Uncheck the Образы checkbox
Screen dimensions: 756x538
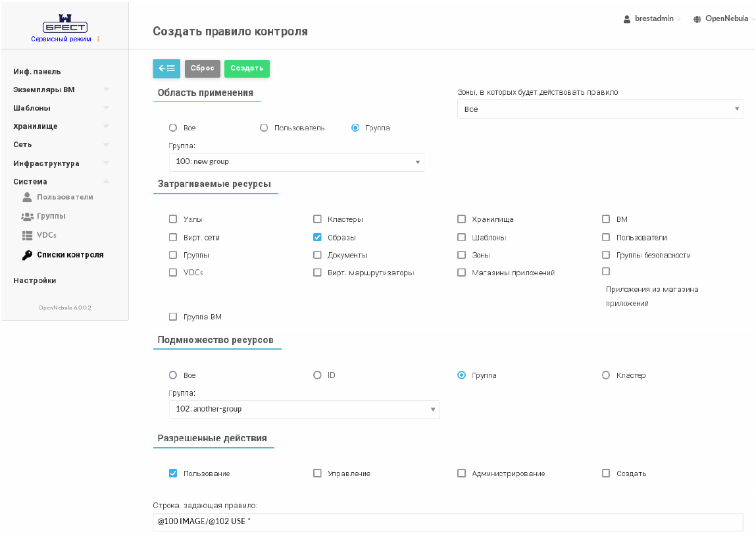317,238
